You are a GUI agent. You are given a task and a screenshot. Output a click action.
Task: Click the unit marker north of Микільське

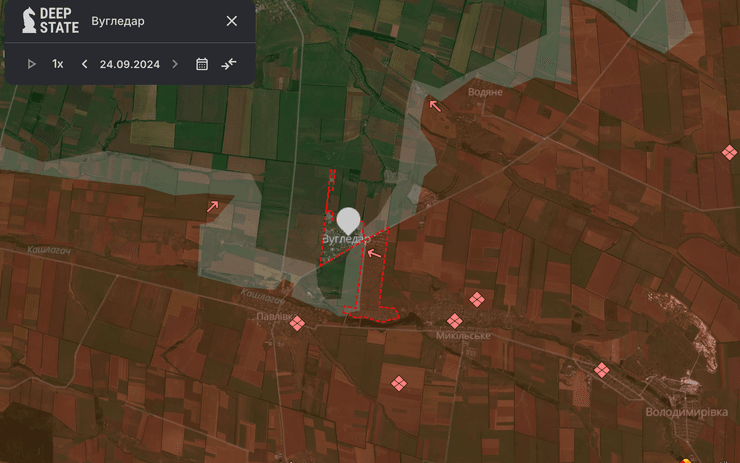tap(477, 299)
